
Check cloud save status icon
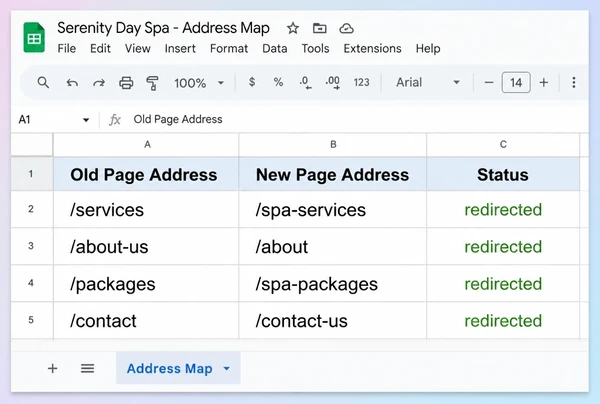[346, 28]
